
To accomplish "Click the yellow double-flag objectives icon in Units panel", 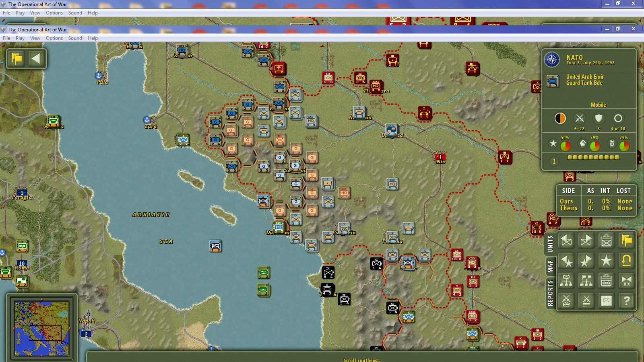I will pyautogui.click(x=626, y=241).
